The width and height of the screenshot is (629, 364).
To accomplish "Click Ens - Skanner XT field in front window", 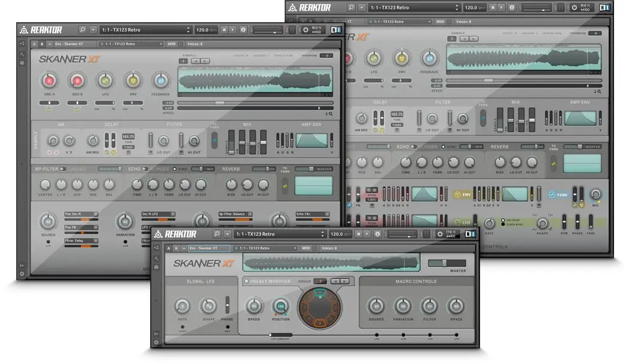I will coord(209,248).
